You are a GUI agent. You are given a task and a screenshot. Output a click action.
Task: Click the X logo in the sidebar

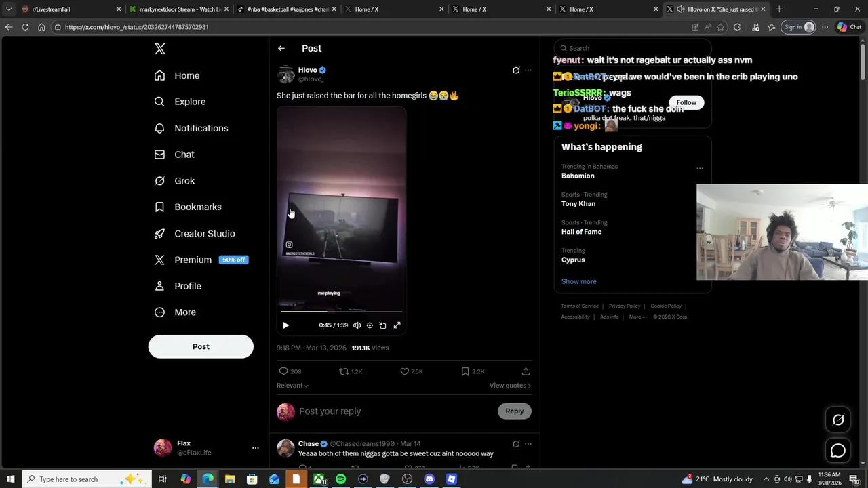pos(160,49)
